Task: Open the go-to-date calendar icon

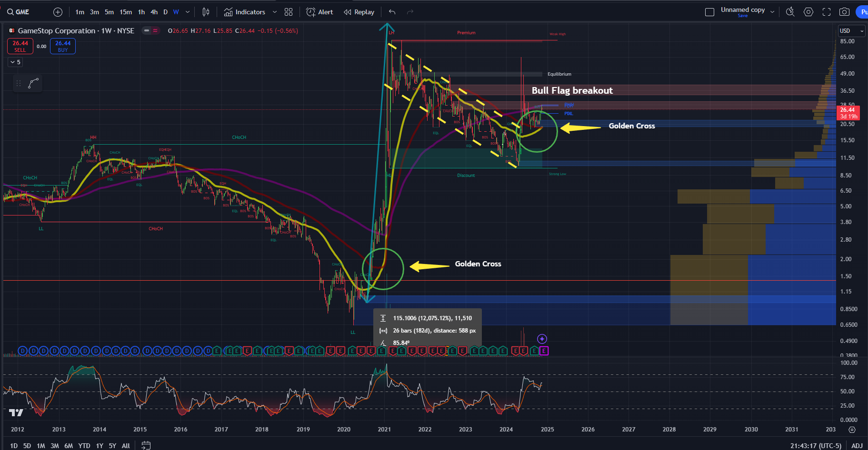Action: pos(146,445)
